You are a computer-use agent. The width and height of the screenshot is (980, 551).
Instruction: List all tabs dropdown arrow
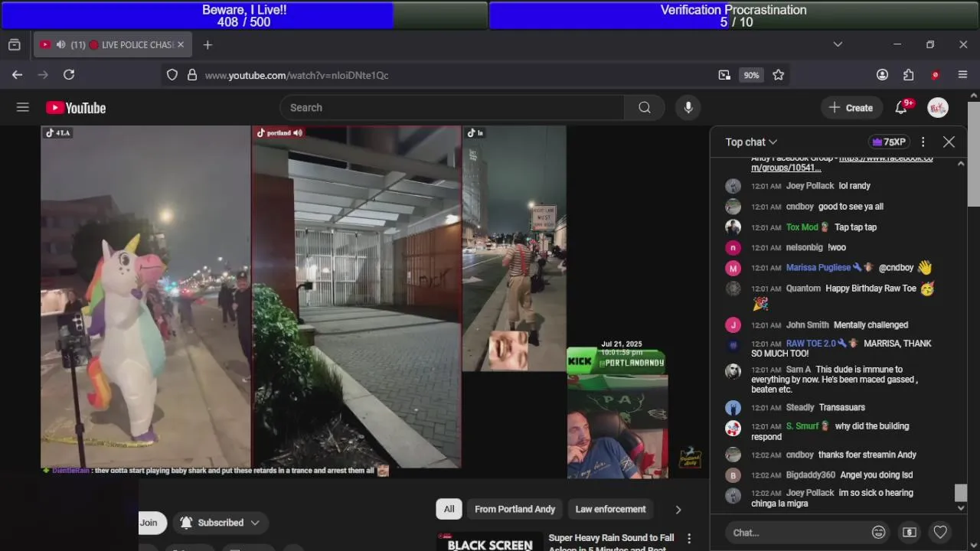838,44
